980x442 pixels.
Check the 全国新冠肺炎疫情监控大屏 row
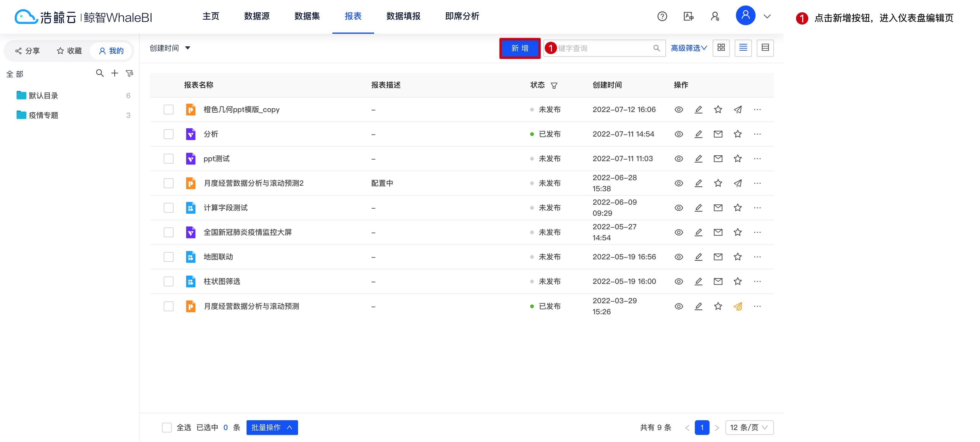169,232
